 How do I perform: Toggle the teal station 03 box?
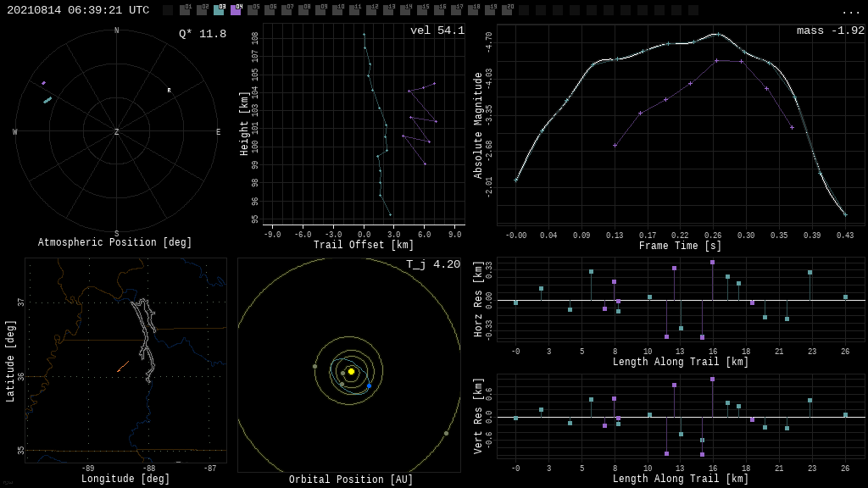tap(219, 10)
